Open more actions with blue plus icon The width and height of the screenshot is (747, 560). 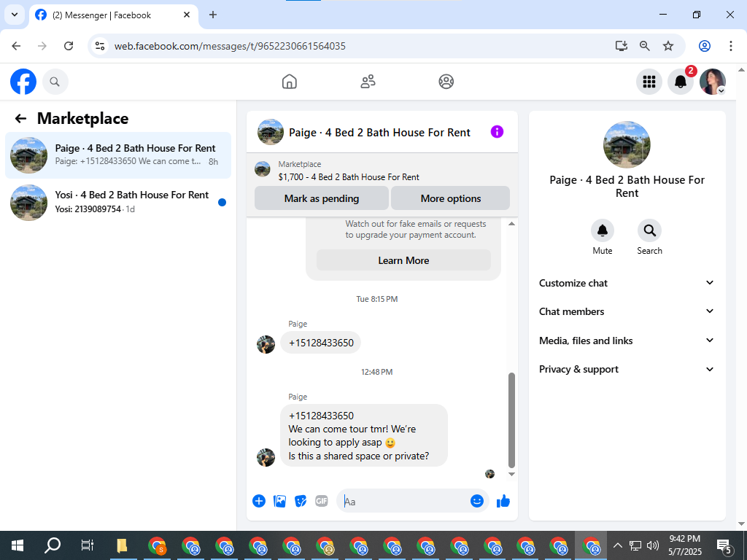[259, 501]
